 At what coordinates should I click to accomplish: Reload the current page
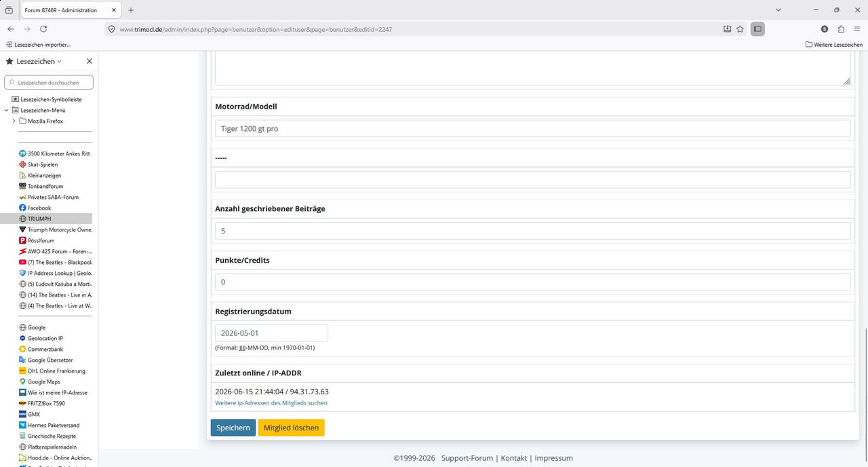(43, 29)
